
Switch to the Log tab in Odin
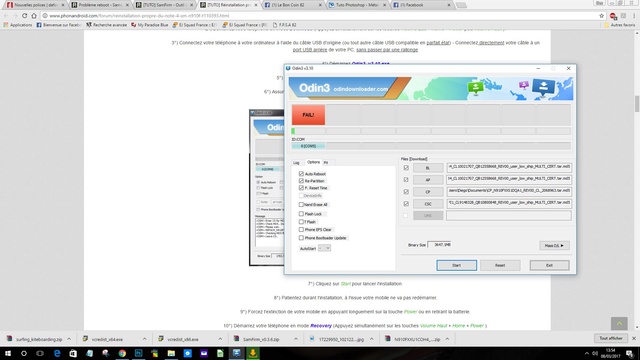click(296, 162)
